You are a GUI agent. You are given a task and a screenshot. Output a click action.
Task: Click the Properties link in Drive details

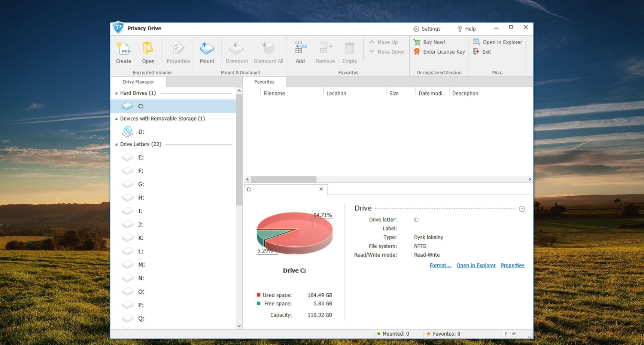click(x=513, y=266)
